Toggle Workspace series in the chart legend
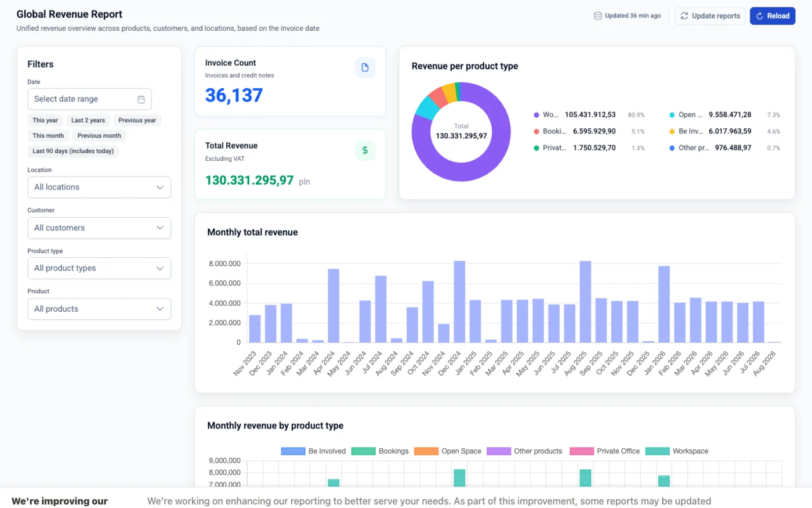The width and height of the screenshot is (812, 508). click(677, 451)
